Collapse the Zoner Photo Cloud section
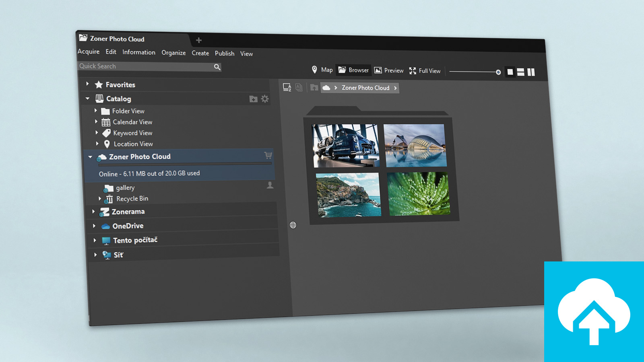 [x=90, y=157]
